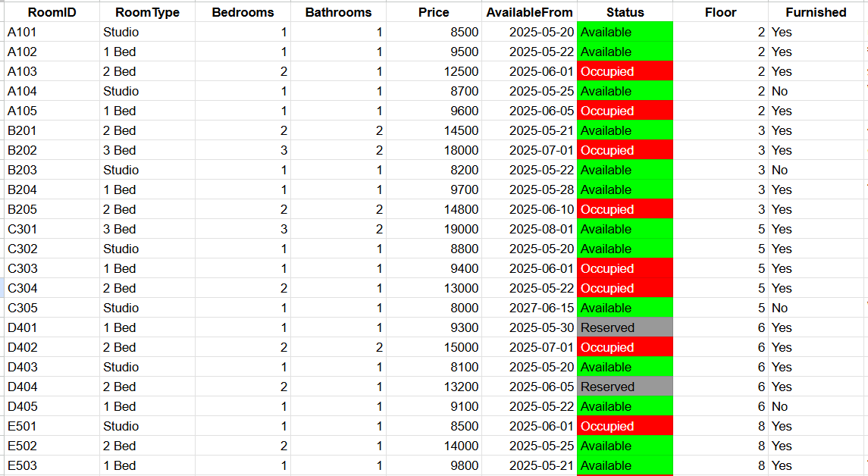Click the Bathrooms column header
Viewport: 868px width, 476px height.
(338, 12)
